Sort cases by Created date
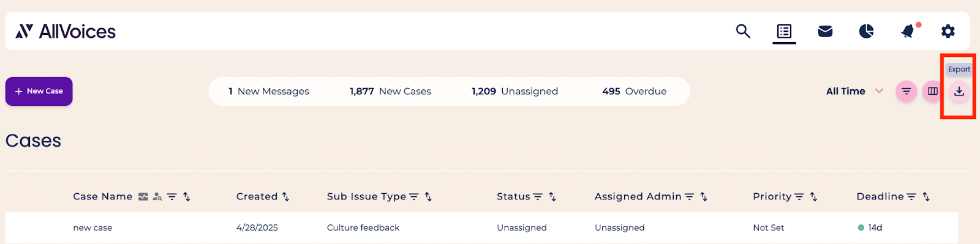 tap(285, 197)
